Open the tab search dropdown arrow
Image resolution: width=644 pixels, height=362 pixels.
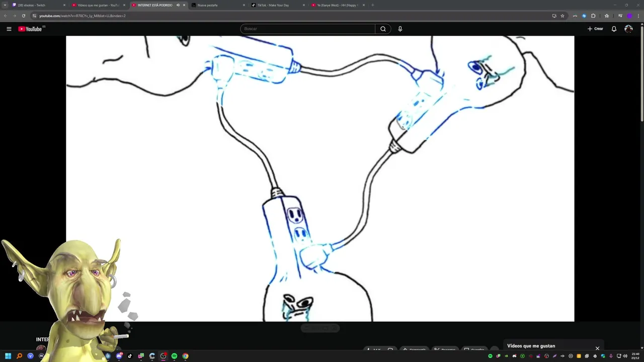pyautogui.click(x=5, y=5)
